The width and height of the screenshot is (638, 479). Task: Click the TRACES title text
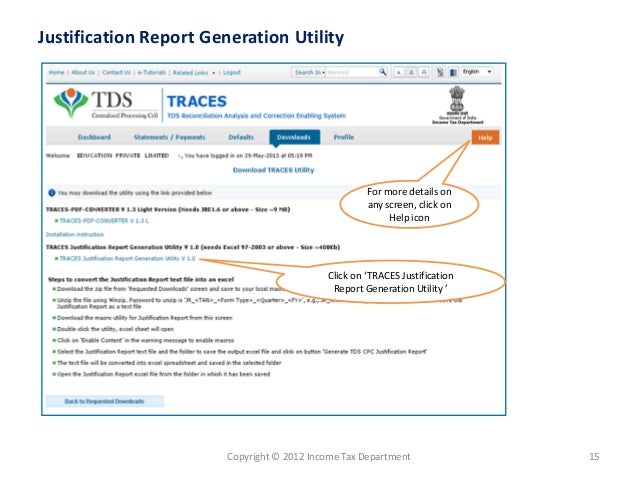pos(197,101)
